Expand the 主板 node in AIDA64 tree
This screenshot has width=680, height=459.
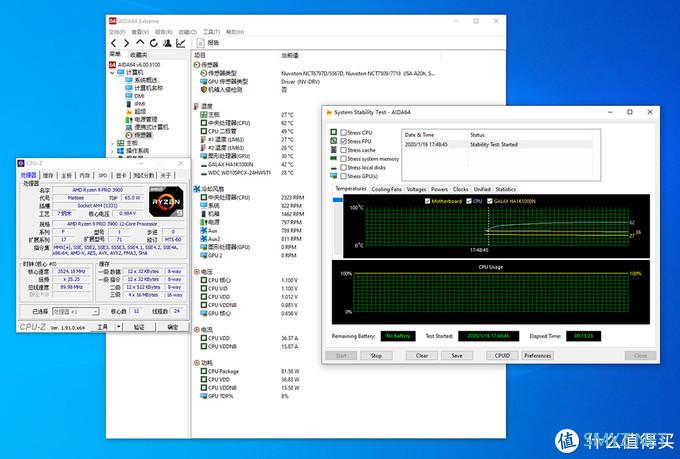point(112,143)
